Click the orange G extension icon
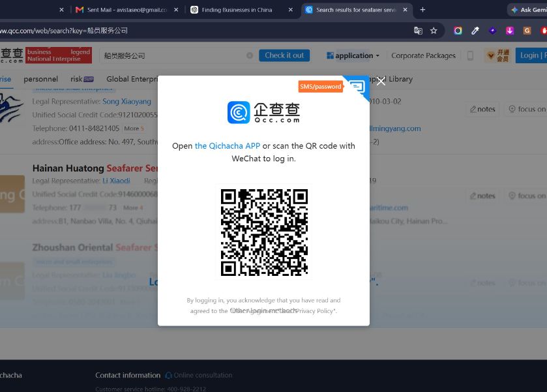The height and width of the screenshot is (392, 547). (527, 31)
